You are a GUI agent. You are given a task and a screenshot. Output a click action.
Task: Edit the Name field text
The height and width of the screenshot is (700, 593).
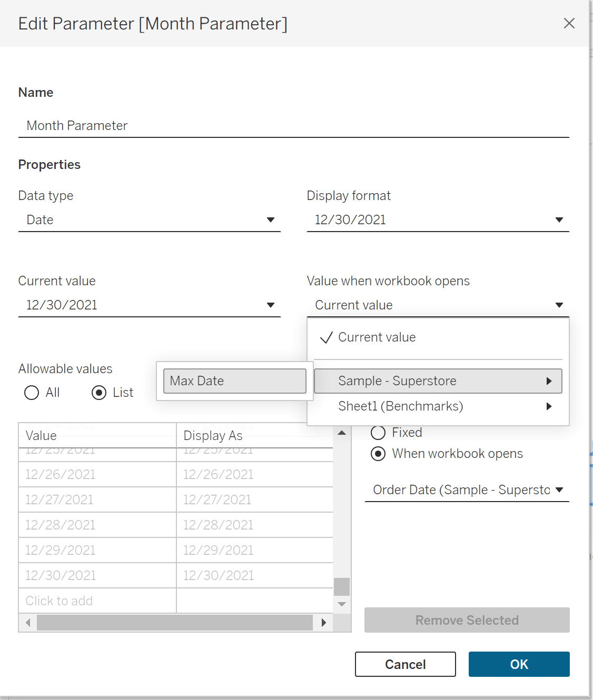(x=294, y=126)
